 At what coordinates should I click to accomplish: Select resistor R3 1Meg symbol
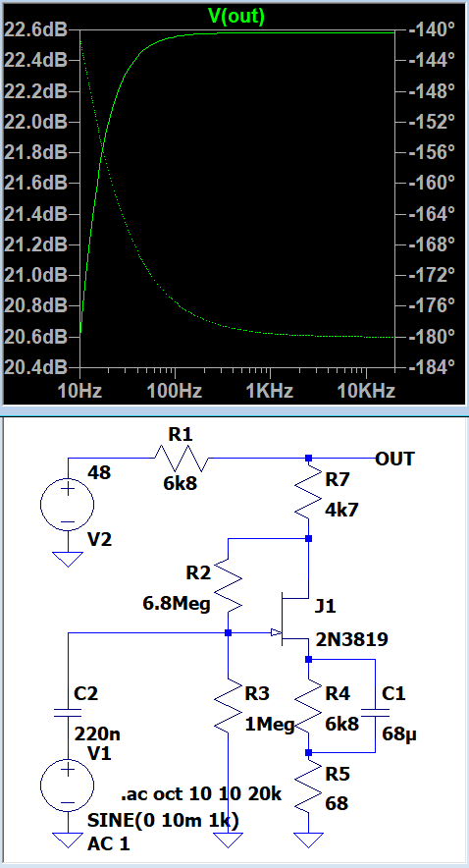(228, 706)
